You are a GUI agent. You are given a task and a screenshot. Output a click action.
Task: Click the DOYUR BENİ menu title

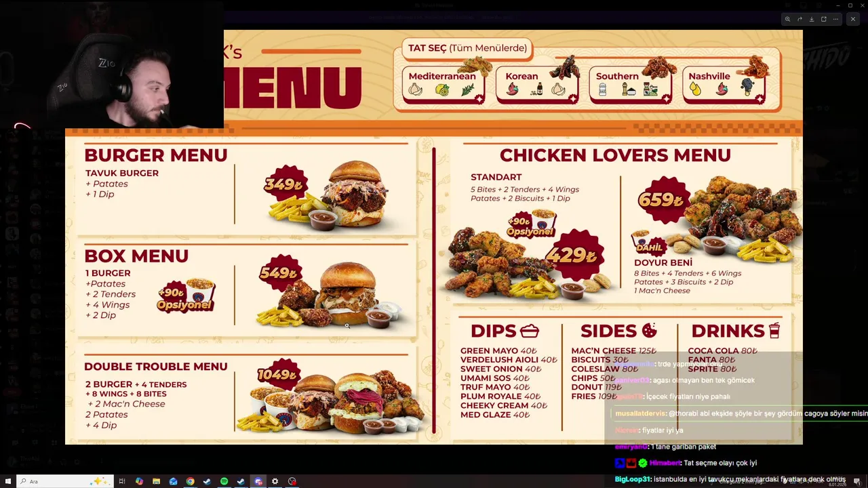(663, 263)
